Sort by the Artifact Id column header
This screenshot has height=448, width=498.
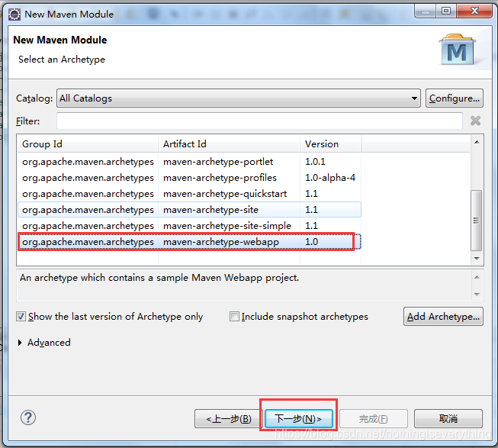pyautogui.click(x=229, y=144)
